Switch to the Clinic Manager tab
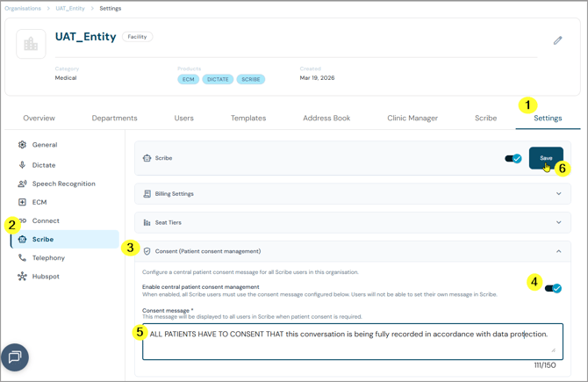The height and width of the screenshot is (382, 588). (x=412, y=119)
